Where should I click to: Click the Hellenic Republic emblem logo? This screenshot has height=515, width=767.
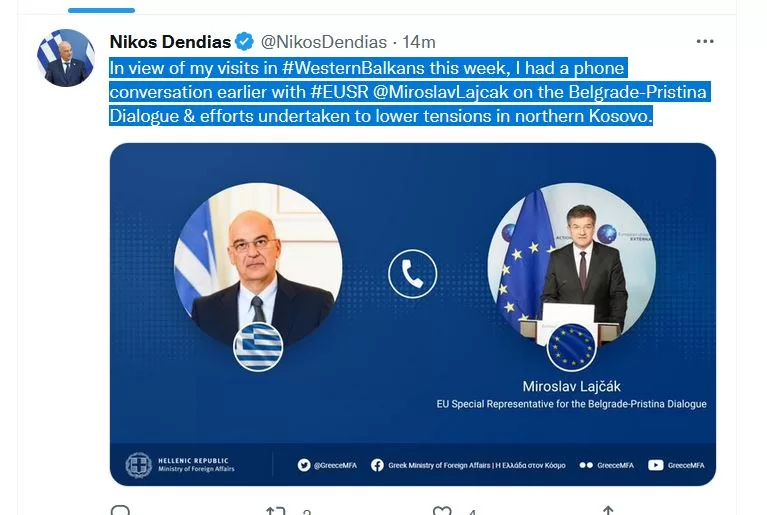coord(138,465)
